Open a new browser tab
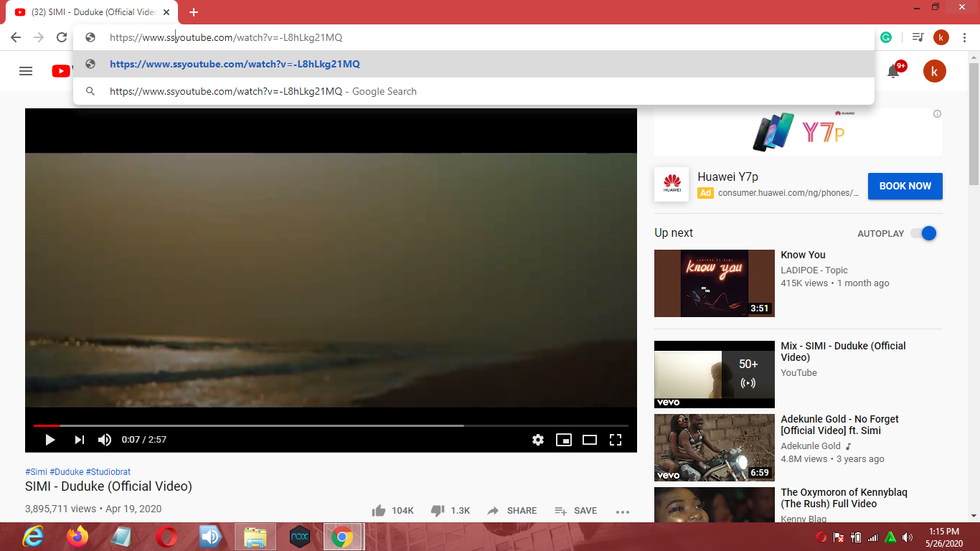Viewport: 980px width, 551px height. pyautogui.click(x=194, y=12)
